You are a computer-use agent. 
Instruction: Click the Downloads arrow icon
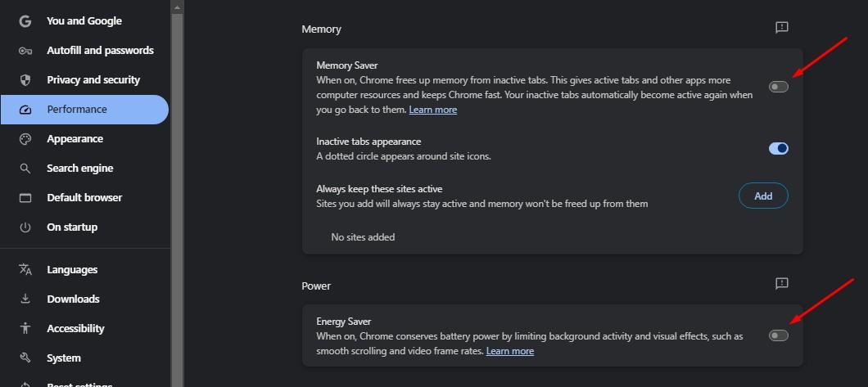25,299
